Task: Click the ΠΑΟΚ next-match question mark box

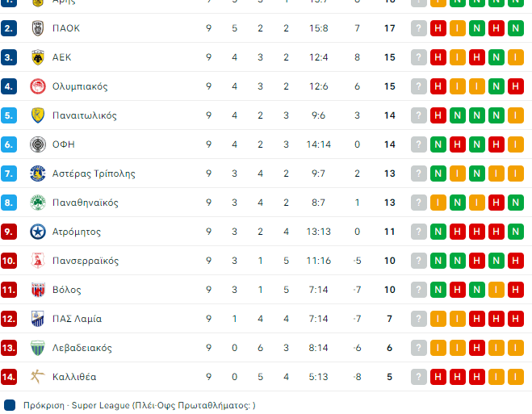Action: tap(418, 28)
